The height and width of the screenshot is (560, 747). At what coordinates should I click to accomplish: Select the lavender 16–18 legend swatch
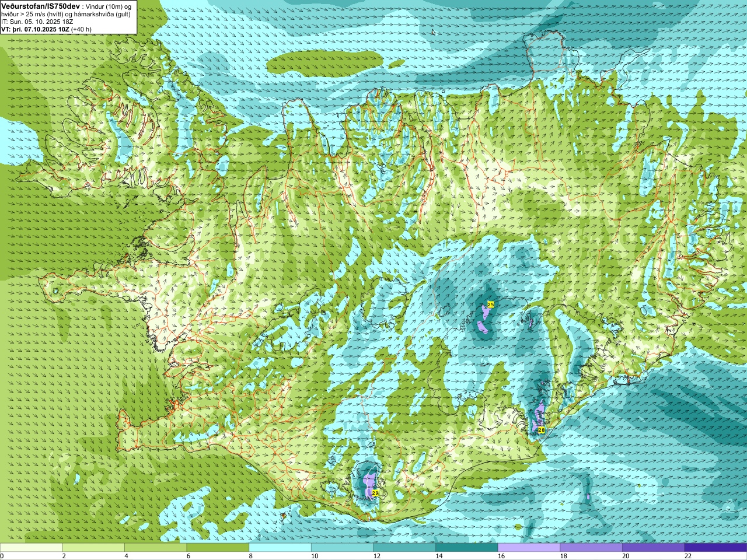point(529,547)
